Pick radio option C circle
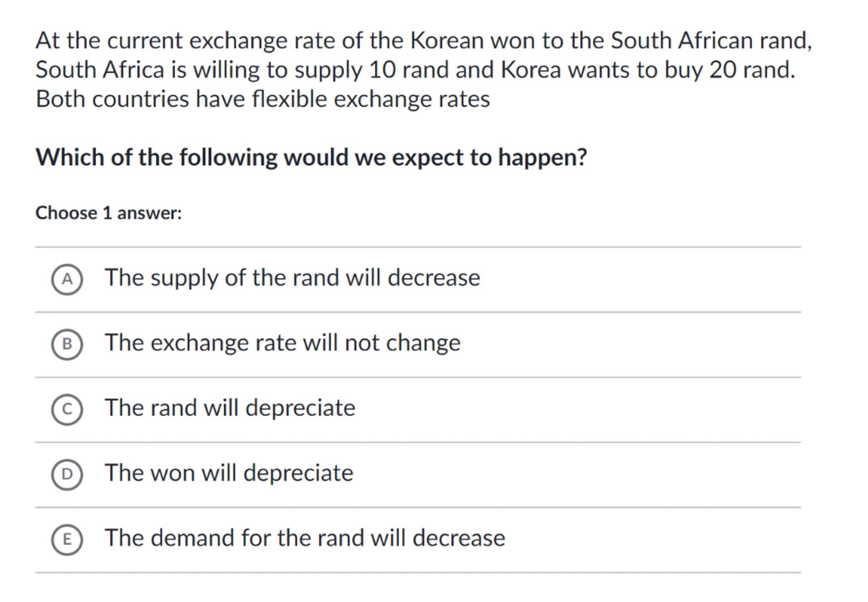868x602 pixels. pos(67,409)
